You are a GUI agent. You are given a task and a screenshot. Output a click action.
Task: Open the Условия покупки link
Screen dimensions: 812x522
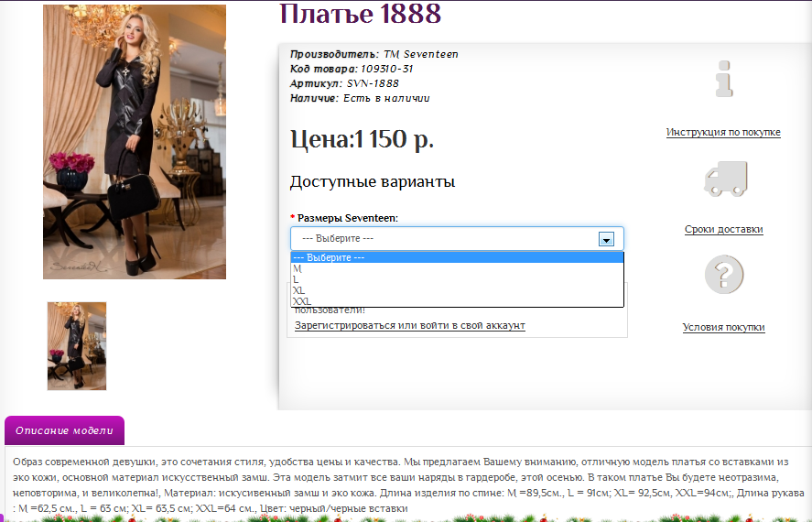723,327
